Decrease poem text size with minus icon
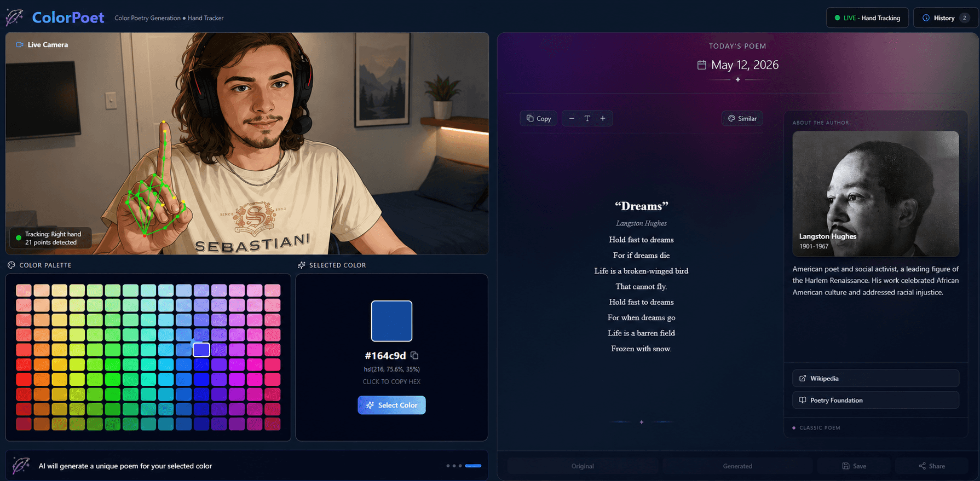The height and width of the screenshot is (481, 980). tap(572, 118)
